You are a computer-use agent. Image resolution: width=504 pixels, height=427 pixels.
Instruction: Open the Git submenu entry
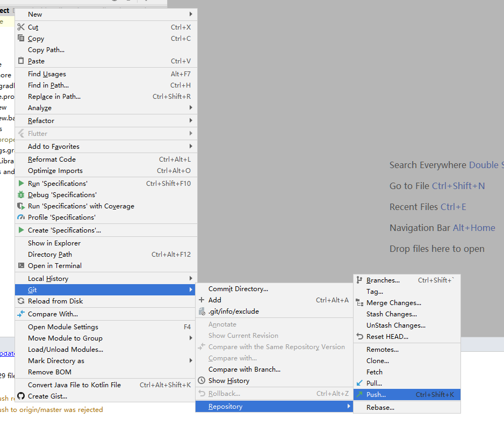(32, 290)
